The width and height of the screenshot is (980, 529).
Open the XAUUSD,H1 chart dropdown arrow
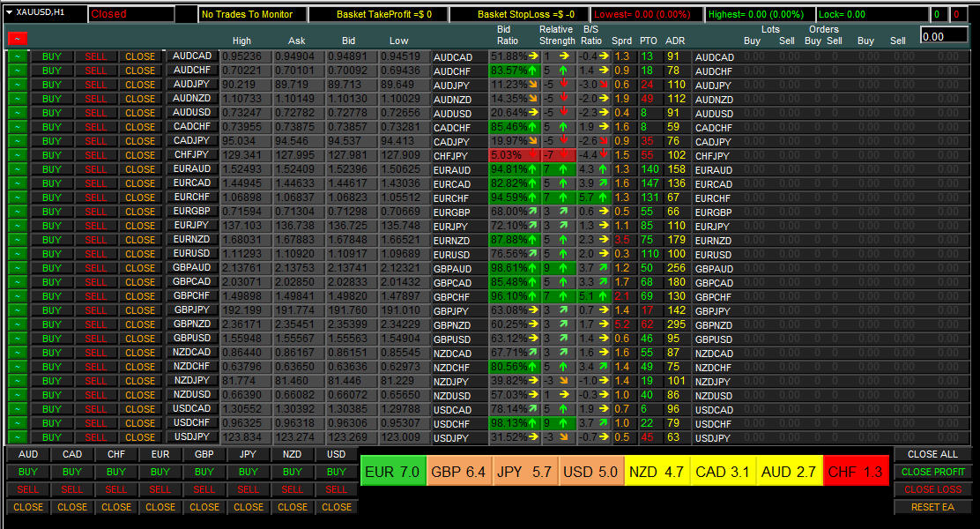coord(10,12)
